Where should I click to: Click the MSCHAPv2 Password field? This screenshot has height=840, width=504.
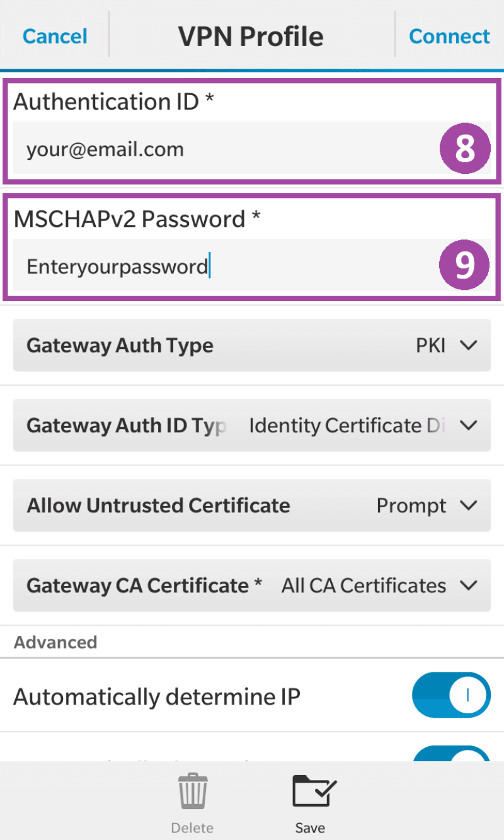point(220,267)
